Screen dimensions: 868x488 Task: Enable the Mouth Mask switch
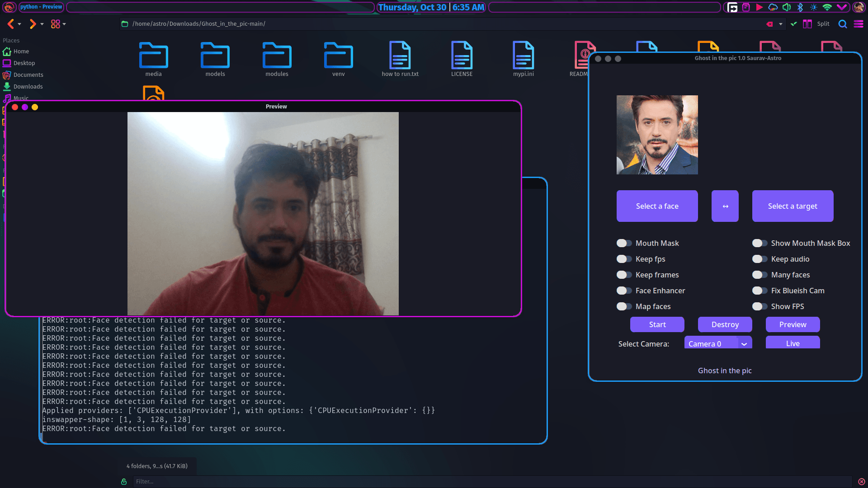pos(624,243)
